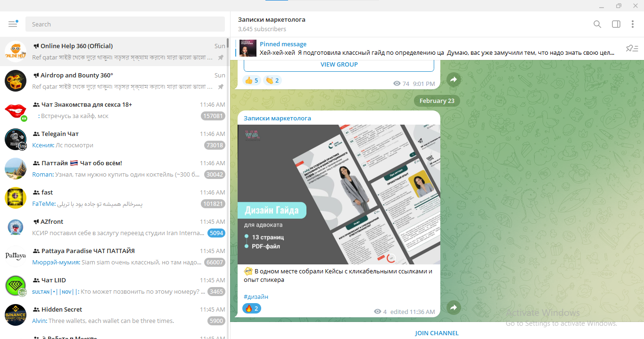
Task: Click the red lips avatar
Action: [x=16, y=110]
